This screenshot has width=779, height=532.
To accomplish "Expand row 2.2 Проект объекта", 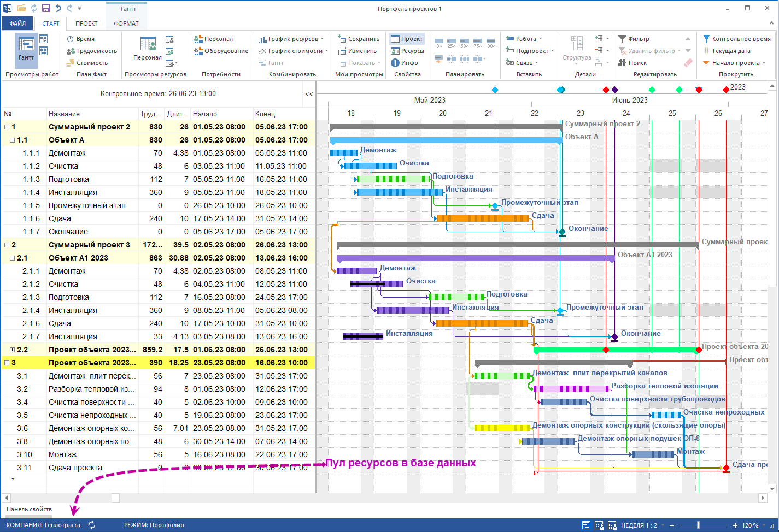I will tap(13, 350).
